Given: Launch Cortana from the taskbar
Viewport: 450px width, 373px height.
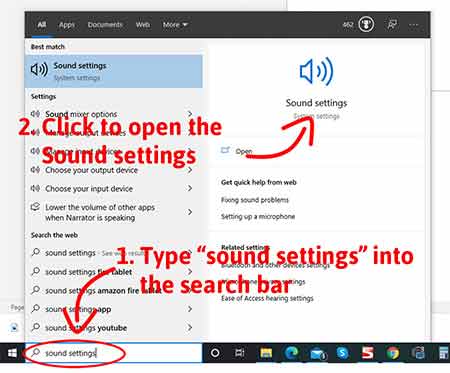Looking at the screenshot, I should coord(215,353).
